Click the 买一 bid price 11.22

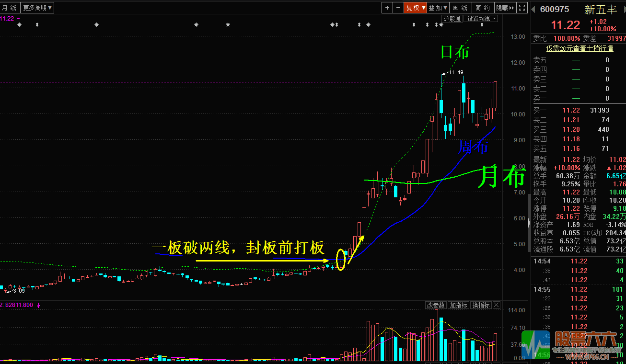pos(571,110)
